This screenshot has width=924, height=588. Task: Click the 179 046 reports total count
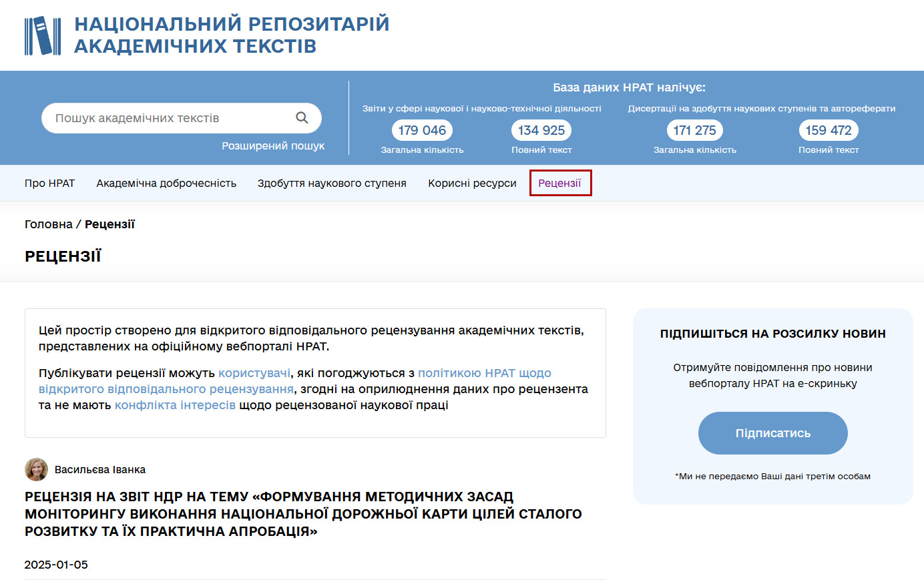422,130
